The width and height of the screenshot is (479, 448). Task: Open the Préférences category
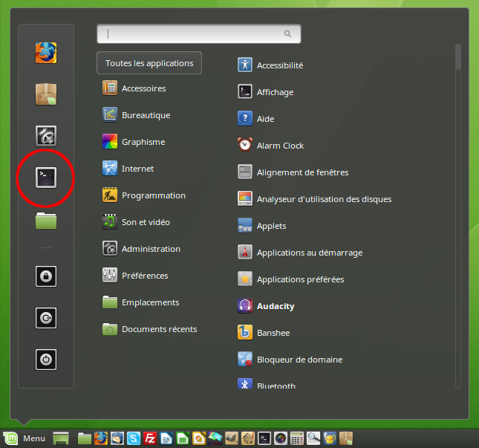pos(145,276)
